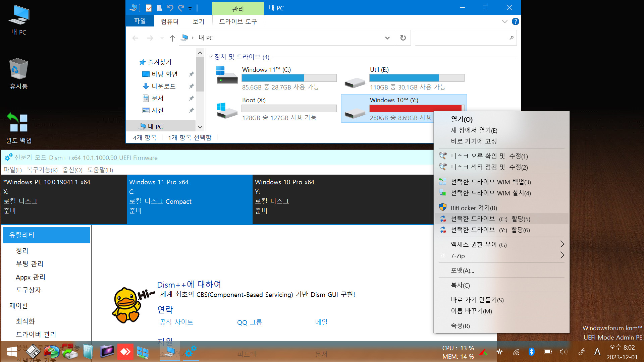Select the Windows PE 10.0.19041.1 x64 image tile
The image size is (644, 362).
[64, 199]
